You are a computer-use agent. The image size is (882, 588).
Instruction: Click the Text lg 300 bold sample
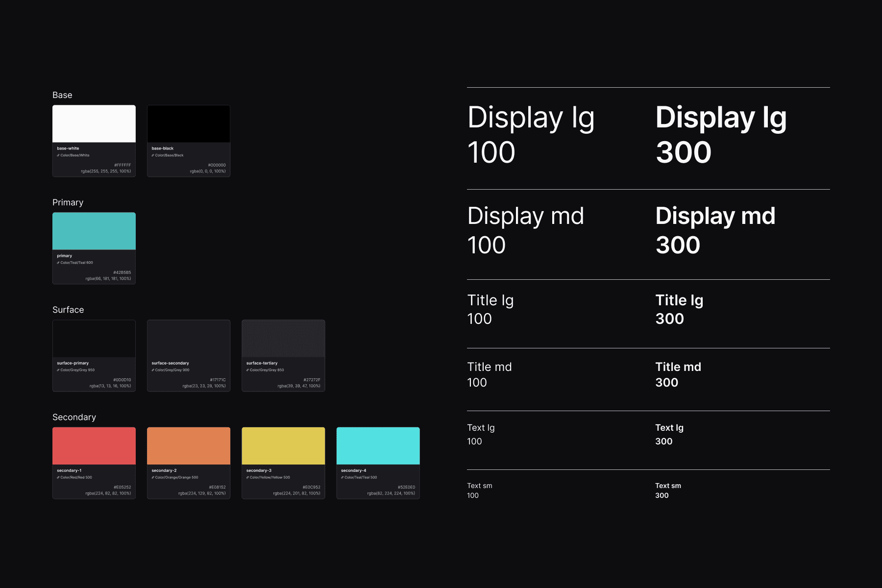pyautogui.click(x=669, y=435)
